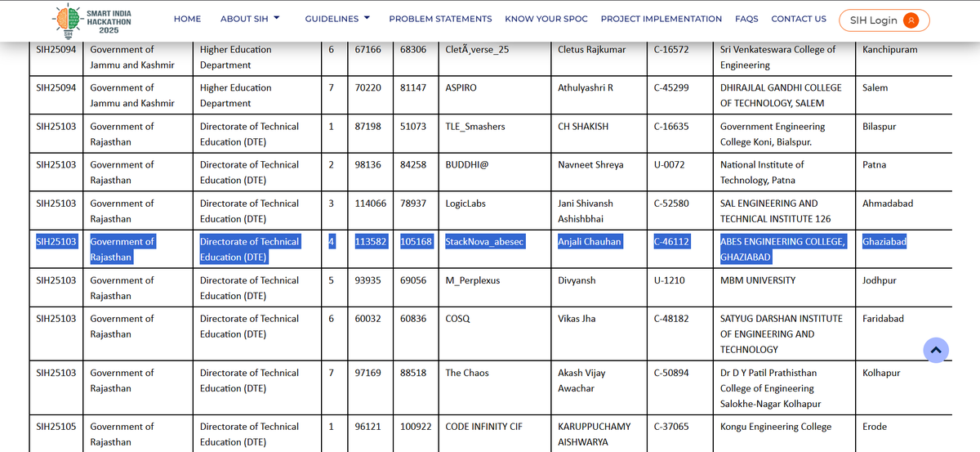The width and height of the screenshot is (980, 452).
Task: Click team name The Chaos
Action: pyautogui.click(x=467, y=373)
